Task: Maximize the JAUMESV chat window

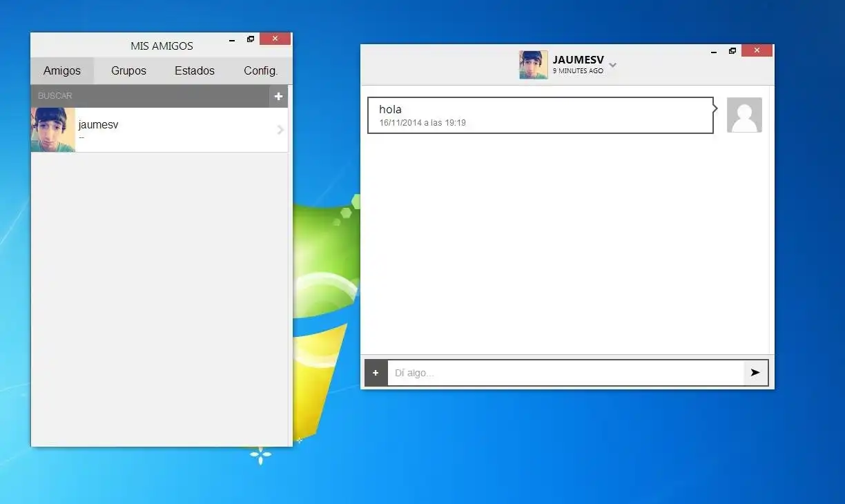Action: click(732, 51)
